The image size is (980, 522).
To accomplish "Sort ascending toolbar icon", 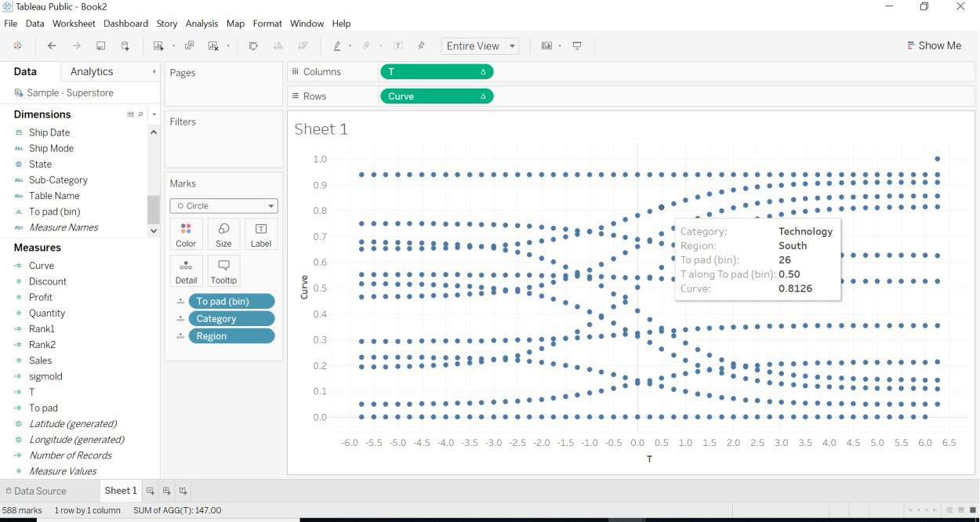I will pos(278,45).
